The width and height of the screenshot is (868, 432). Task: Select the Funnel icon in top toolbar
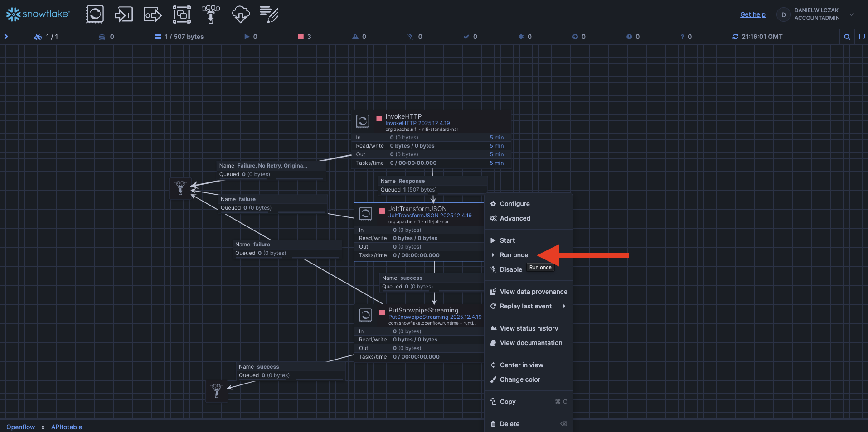point(211,14)
